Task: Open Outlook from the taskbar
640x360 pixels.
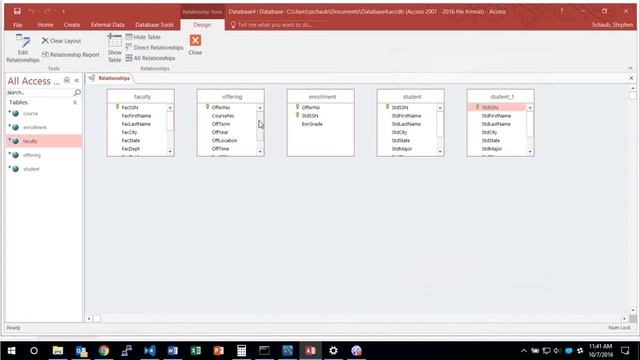Action: tap(81, 351)
